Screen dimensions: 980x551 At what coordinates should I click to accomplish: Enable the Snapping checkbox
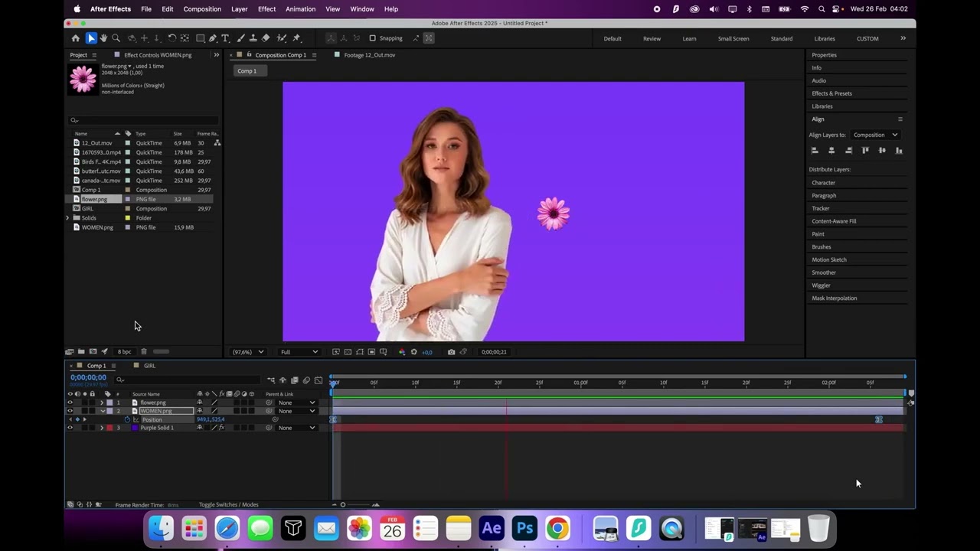(x=372, y=38)
